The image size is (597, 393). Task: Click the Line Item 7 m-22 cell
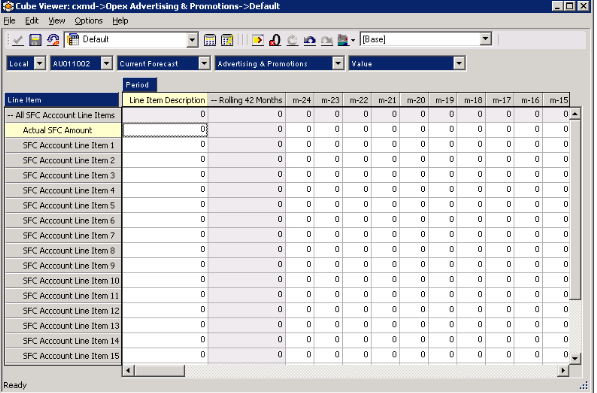(x=357, y=235)
